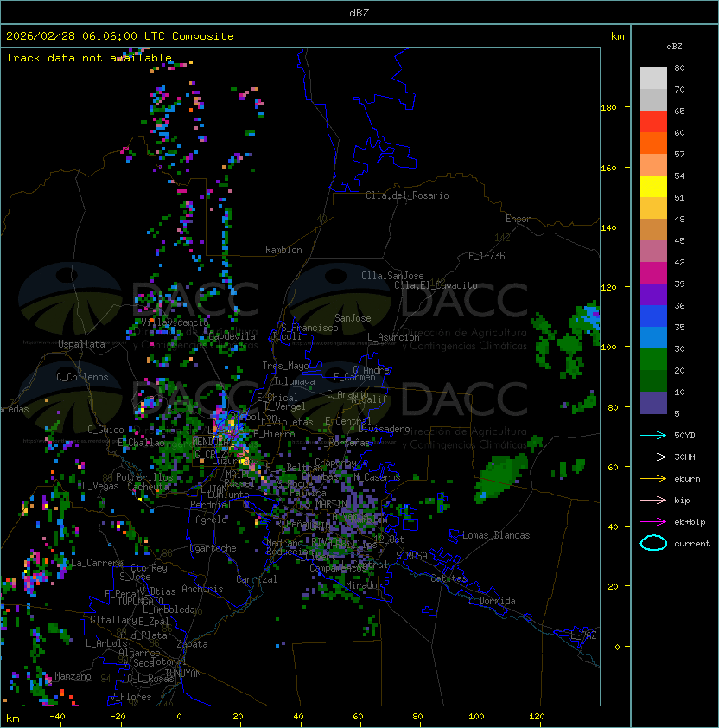Click the 180 tick on right km axis
This screenshot has height=728, width=719.
point(608,108)
